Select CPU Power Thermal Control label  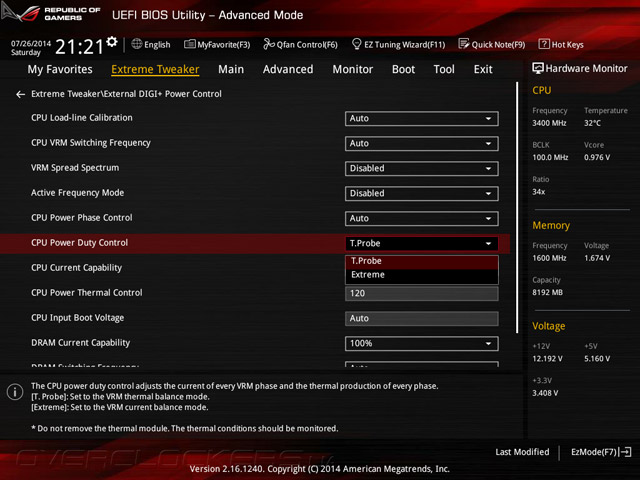tap(87, 293)
